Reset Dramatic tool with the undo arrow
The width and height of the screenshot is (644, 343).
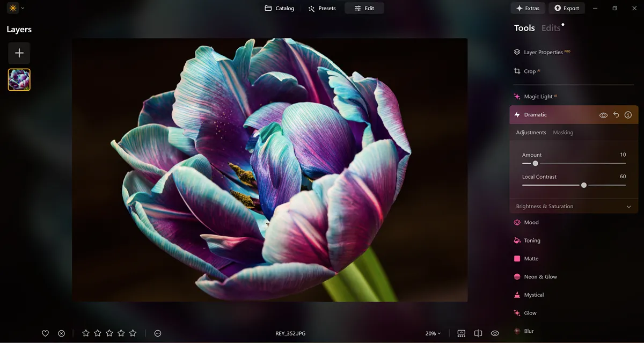tap(616, 115)
